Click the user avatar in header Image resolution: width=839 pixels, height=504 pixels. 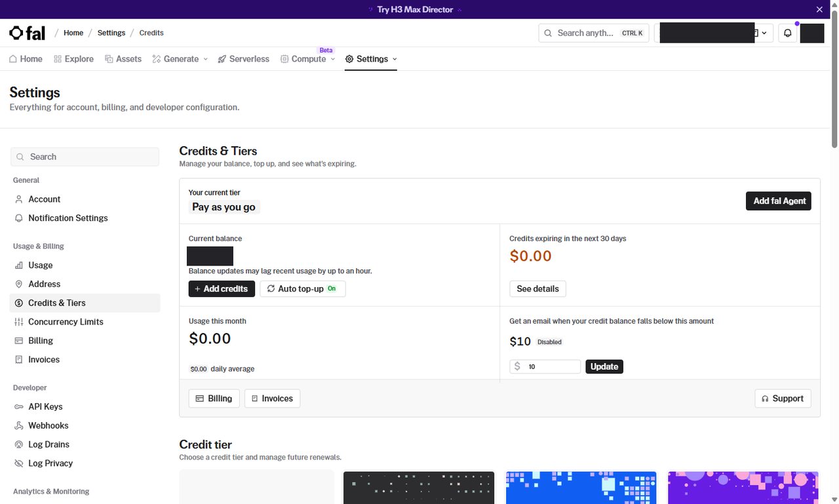click(812, 33)
